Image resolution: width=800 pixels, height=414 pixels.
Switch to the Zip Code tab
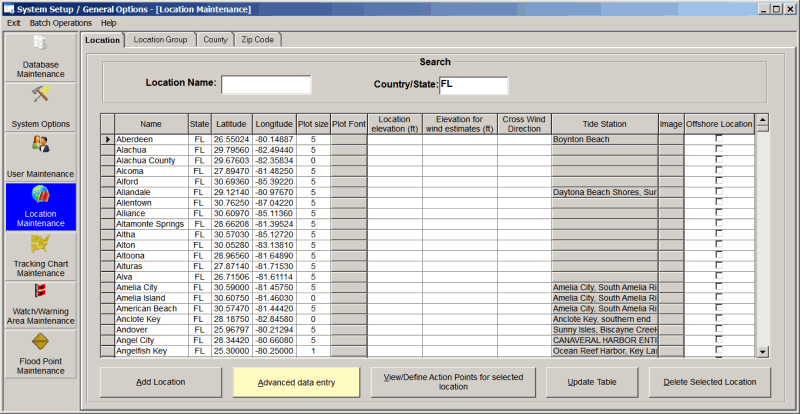pos(258,40)
